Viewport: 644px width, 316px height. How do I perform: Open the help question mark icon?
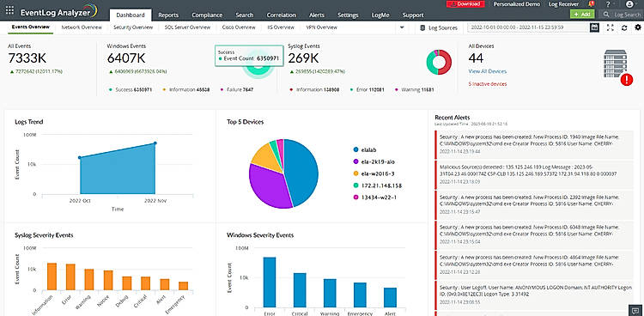click(x=608, y=4)
